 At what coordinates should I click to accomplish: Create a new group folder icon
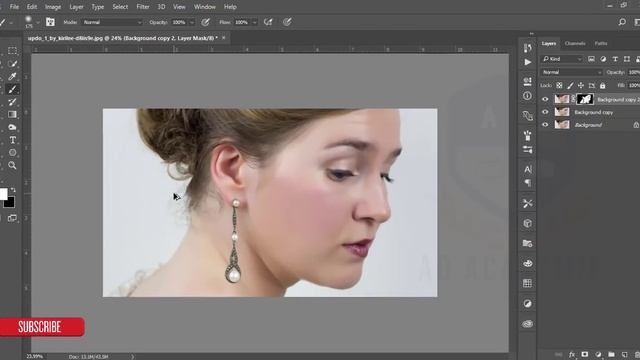(x=611, y=354)
